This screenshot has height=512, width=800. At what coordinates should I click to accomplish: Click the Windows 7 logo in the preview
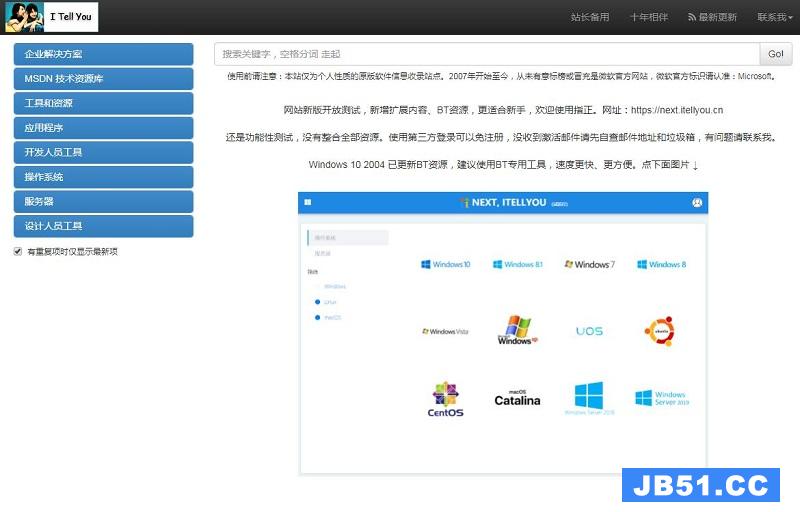tap(589, 265)
